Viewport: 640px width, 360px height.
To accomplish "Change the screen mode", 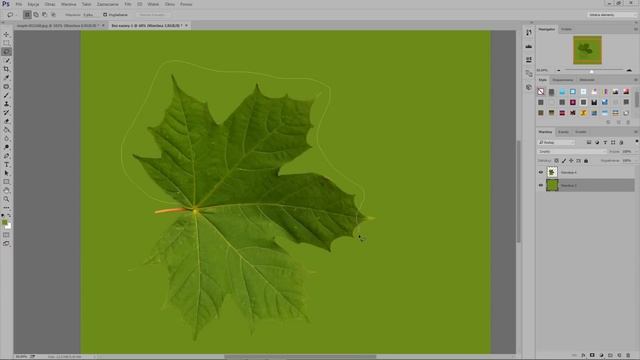I will (x=6, y=243).
